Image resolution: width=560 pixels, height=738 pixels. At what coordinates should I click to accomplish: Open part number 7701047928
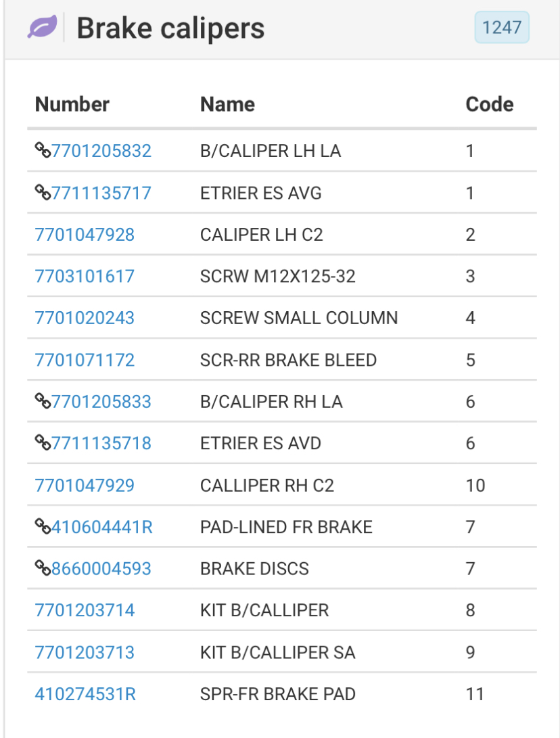pos(85,235)
